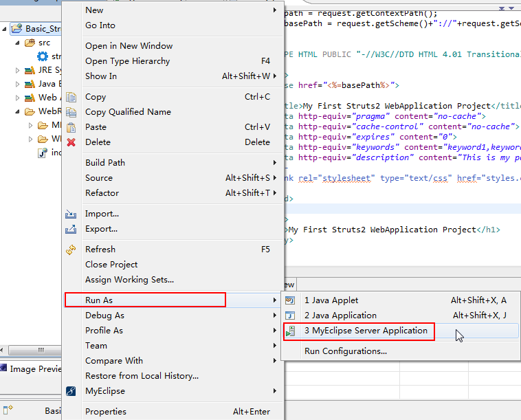Open the Team submenu
The image size is (521, 420).
(174, 346)
